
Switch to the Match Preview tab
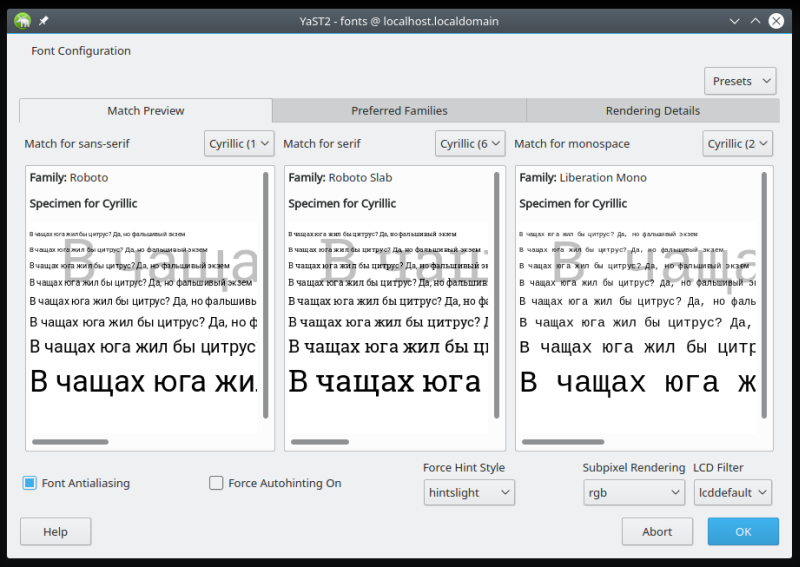pyautogui.click(x=145, y=111)
